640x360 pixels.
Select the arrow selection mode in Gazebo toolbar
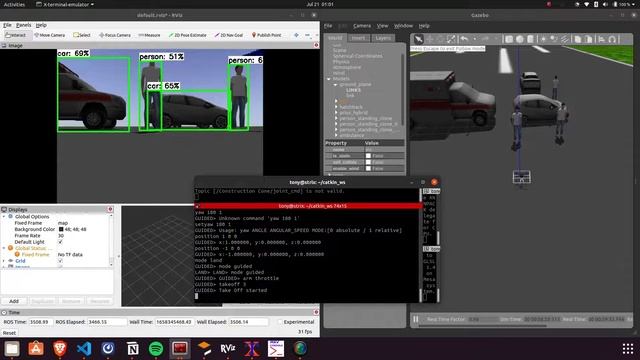418,39
